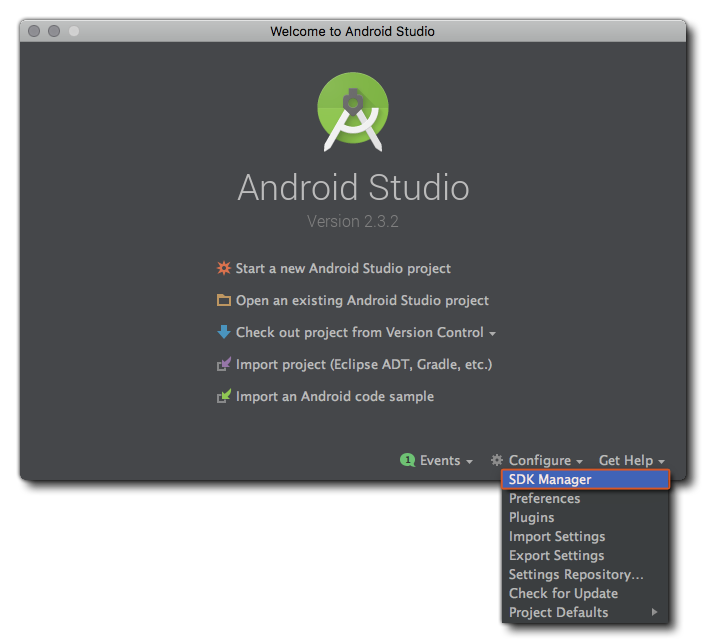Image resolution: width=706 pixels, height=643 pixels.
Task: Expand the Version Control dropdown arrow
Action: (493, 334)
